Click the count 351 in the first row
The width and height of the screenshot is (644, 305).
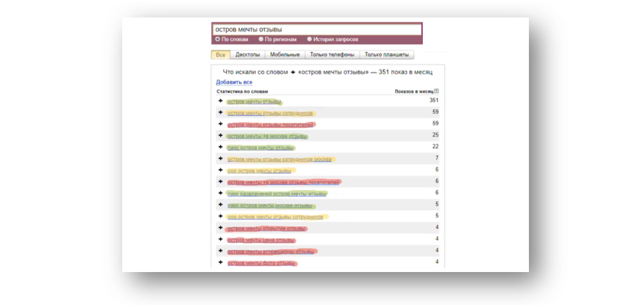pyautogui.click(x=434, y=101)
